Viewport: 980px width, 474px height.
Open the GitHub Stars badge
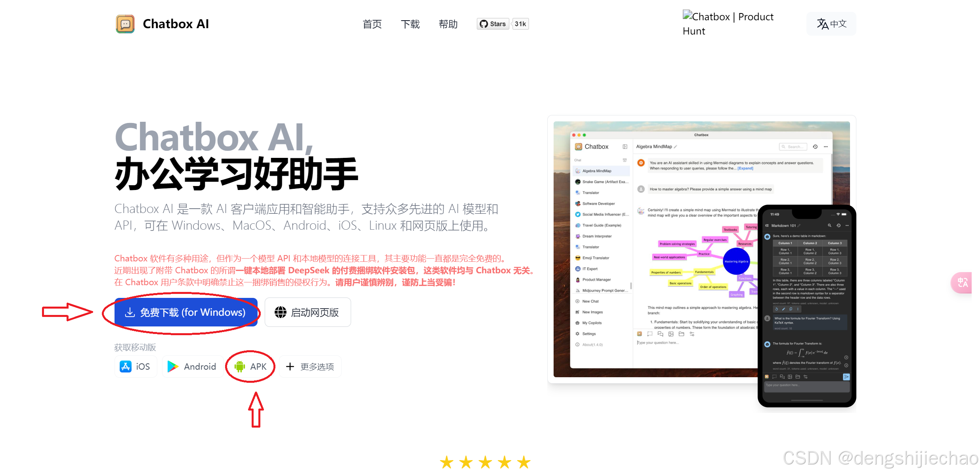[493, 24]
